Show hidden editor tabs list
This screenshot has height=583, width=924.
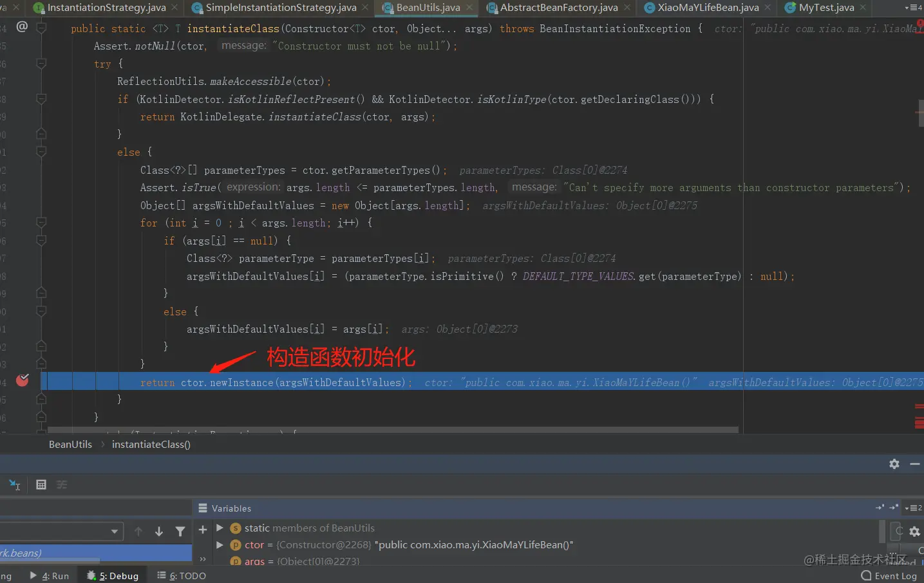[x=913, y=8]
